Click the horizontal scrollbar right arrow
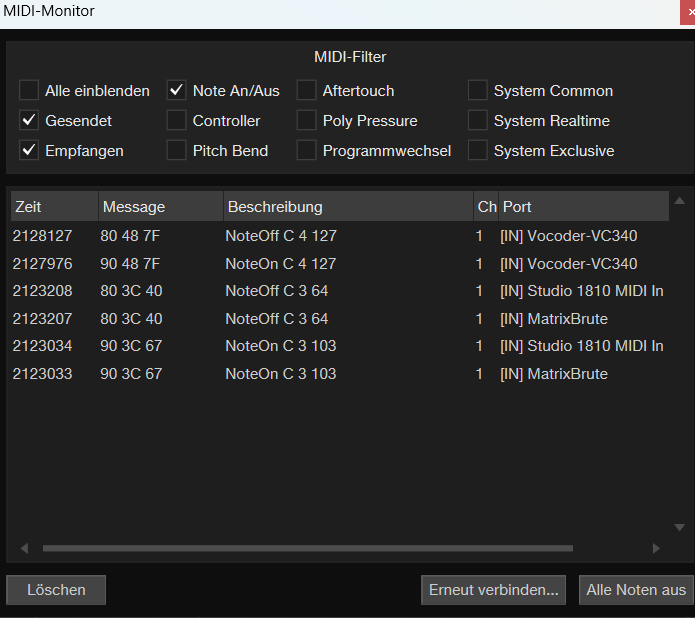The image size is (695, 618). [656, 548]
